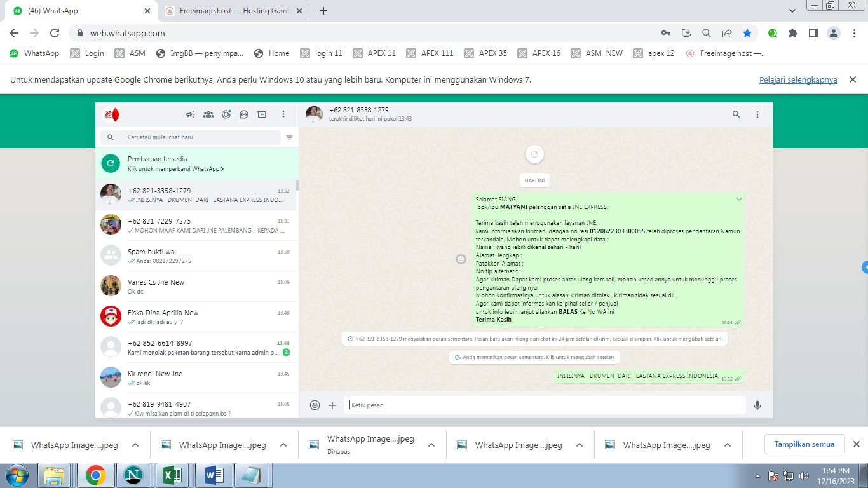Open the Communities people icon
The height and width of the screenshot is (488, 868).
tap(208, 114)
